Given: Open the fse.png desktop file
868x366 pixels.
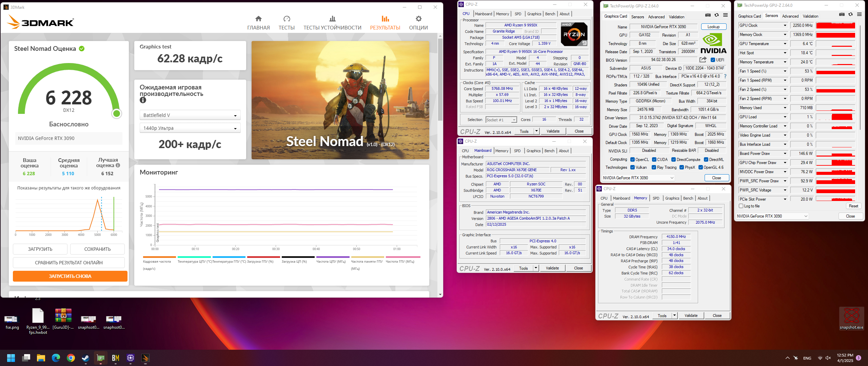Looking at the screenshot, I should point(12,321).
